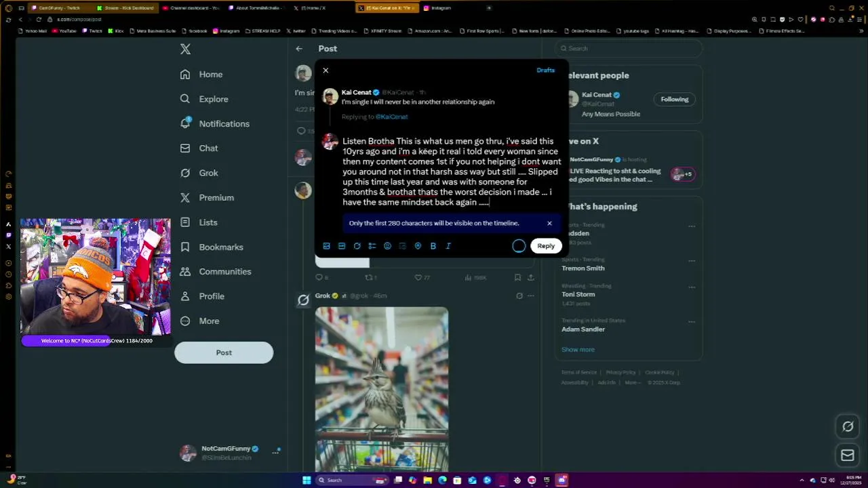Close the reply composer dialog
868x488 pixels.
(325, 70)
